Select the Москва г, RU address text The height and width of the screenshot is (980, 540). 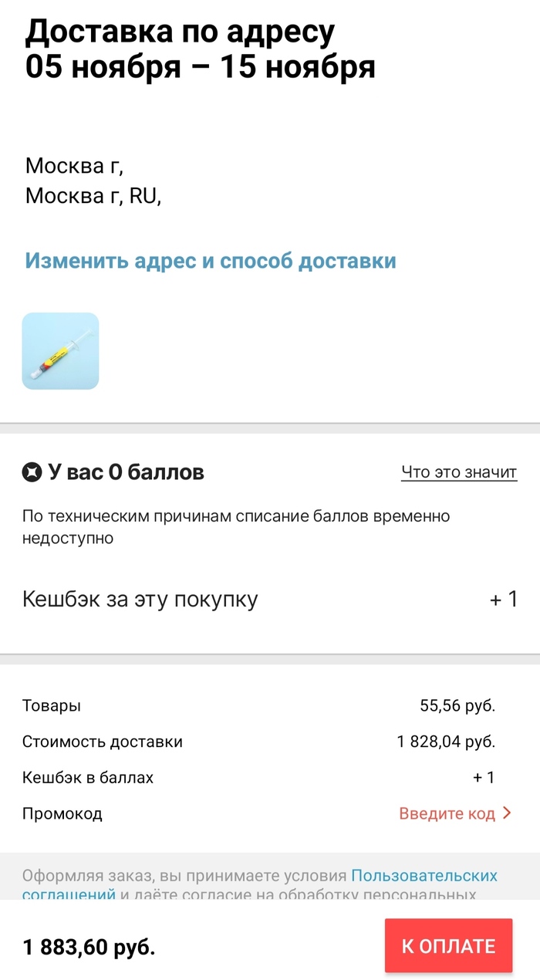pyautogui.click(x=93, y=196)
